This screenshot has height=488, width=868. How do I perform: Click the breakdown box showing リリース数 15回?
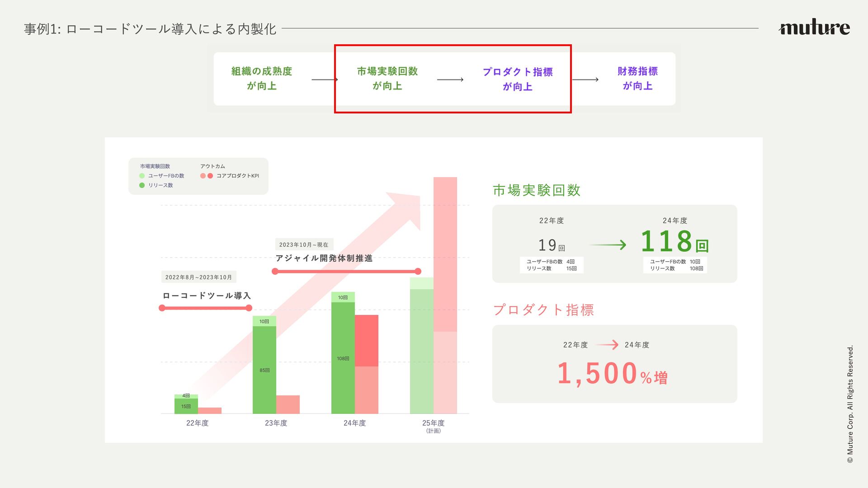pyautogui.click(x=552, y=265)
